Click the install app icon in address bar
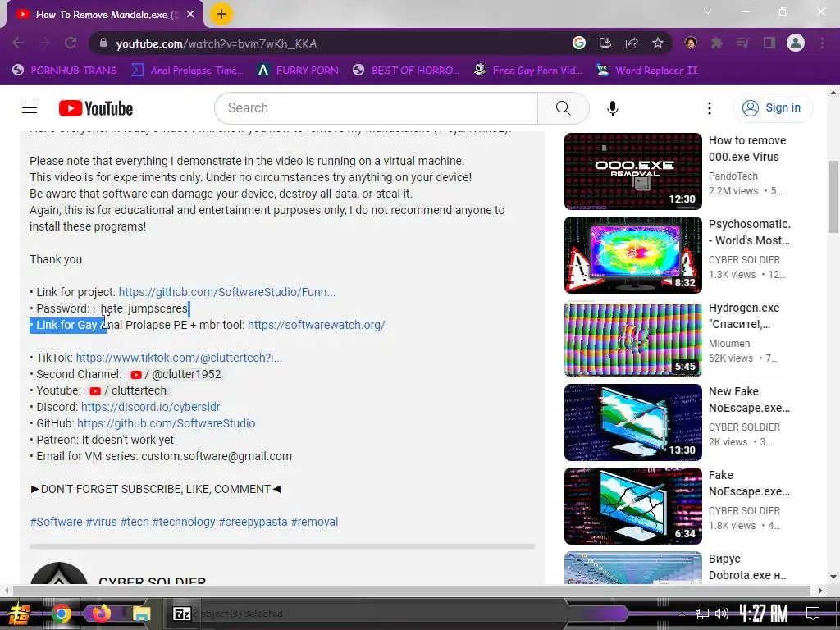 605,43
